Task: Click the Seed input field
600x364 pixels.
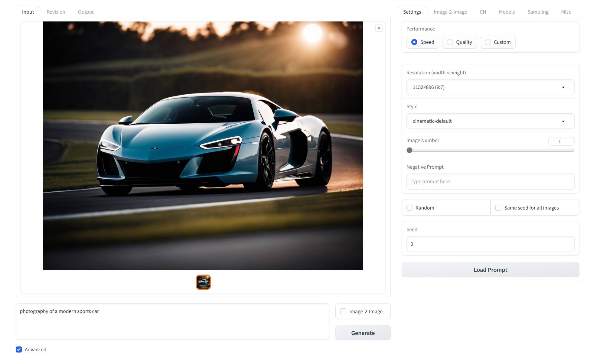Action: 490,244
